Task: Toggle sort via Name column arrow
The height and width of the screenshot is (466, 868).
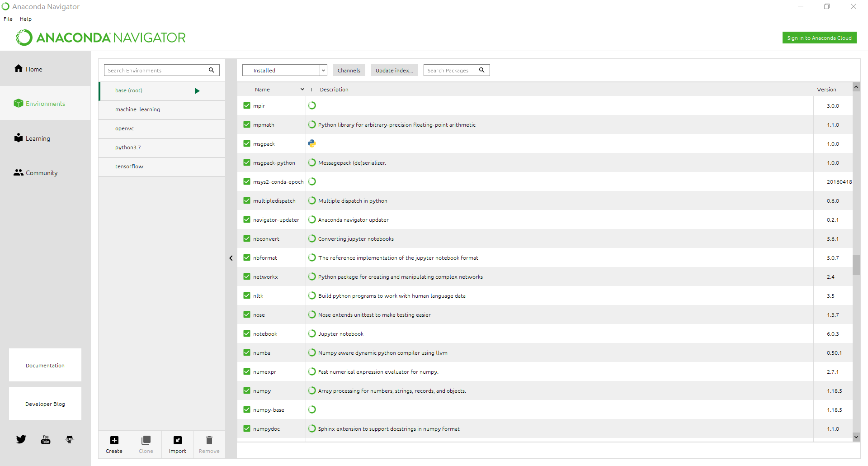Action: 302,90
